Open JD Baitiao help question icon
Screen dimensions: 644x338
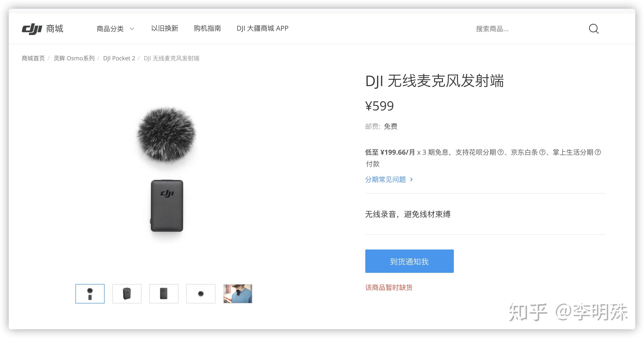click(542, 152)
